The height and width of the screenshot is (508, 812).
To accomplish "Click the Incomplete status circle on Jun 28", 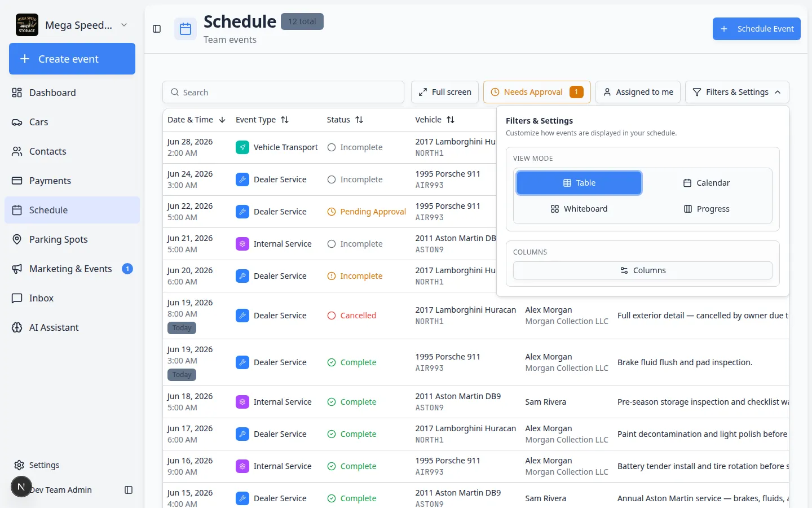I will pyautogui.click(x=332, y=147).
